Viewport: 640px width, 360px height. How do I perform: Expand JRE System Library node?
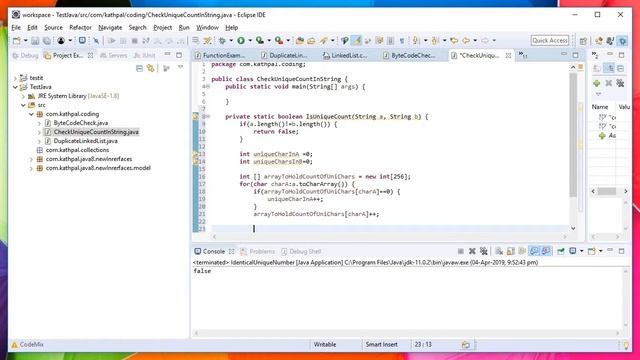click(x=23, y=96)
